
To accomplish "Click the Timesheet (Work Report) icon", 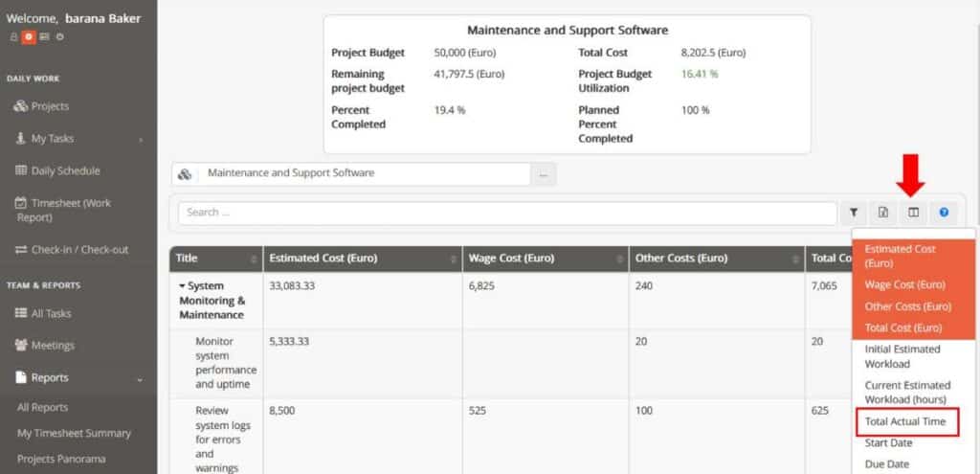I will click(x=21, y=203).
